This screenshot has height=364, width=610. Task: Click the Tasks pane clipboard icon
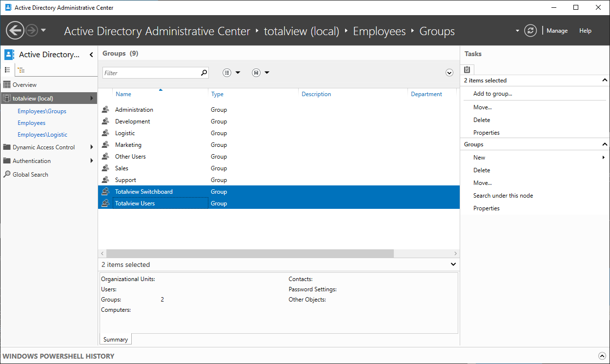(467, 70)
